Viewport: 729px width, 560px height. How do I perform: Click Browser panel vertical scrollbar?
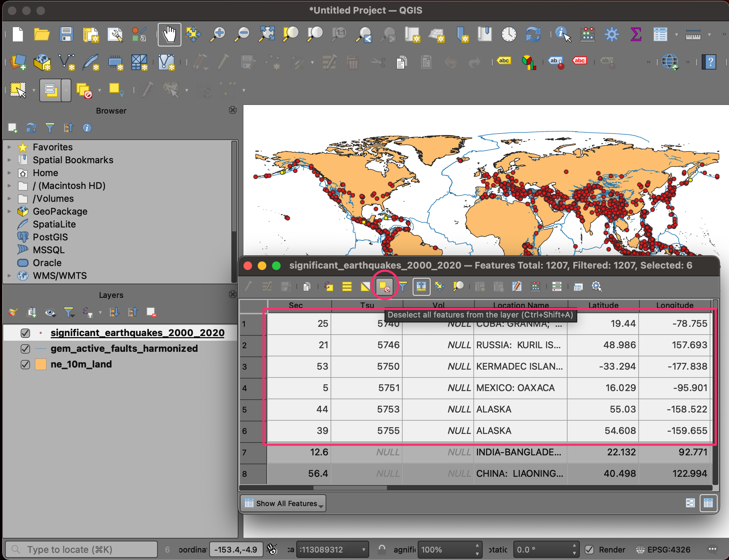pyautogui.click(x=234, y=186)
